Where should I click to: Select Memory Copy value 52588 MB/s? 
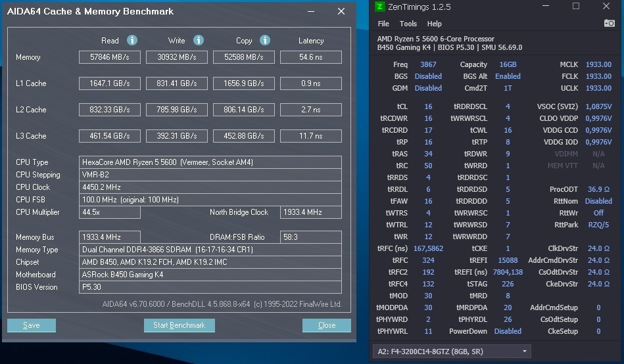pyautogui.click(x=243, y=57)
